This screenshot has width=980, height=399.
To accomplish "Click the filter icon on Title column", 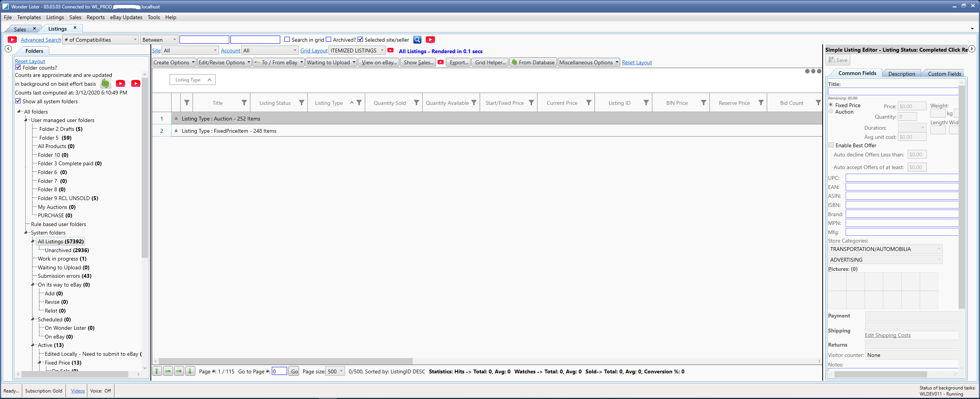I will click(x=244, y=103).
